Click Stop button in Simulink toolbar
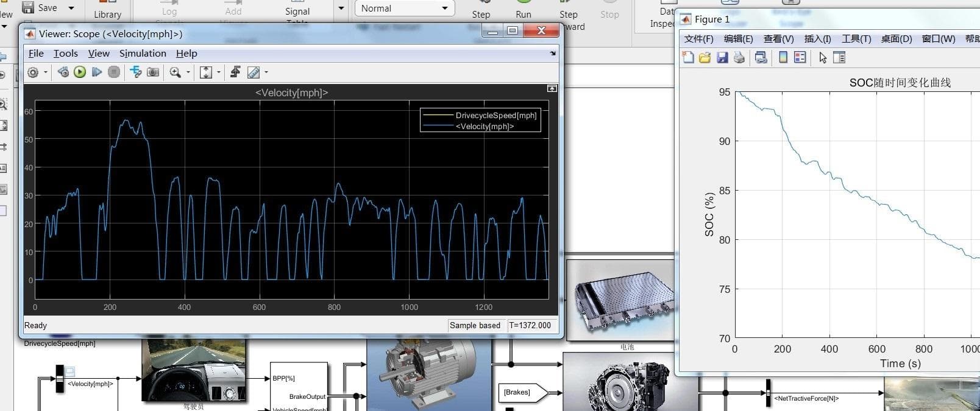The width and height of the screenshot is (980, 411). click(x=609, y=10)
